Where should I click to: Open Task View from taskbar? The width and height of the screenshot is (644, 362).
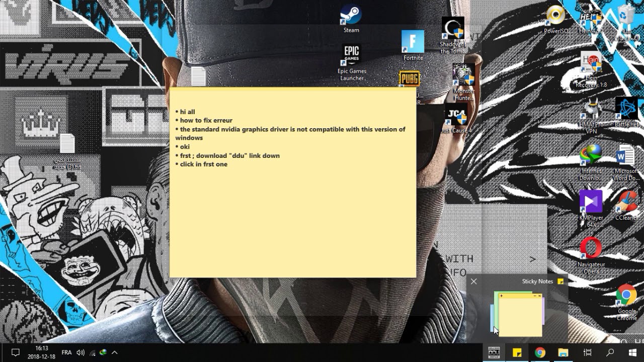pos(587,352)
